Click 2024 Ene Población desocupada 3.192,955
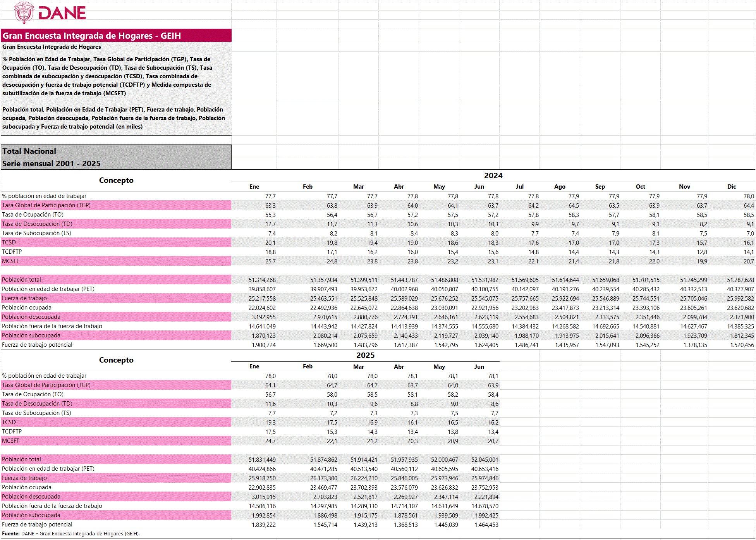756x540 pixels. tap(264, 317)
